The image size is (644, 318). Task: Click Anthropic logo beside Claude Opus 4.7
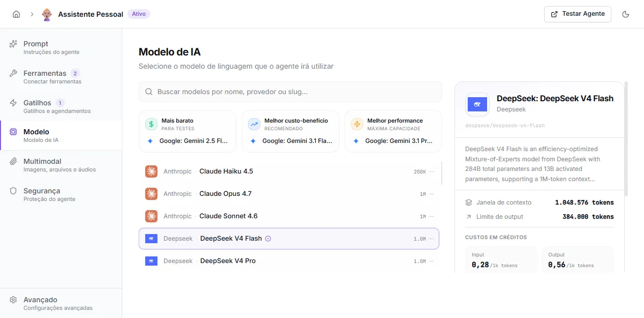[151, 194]
